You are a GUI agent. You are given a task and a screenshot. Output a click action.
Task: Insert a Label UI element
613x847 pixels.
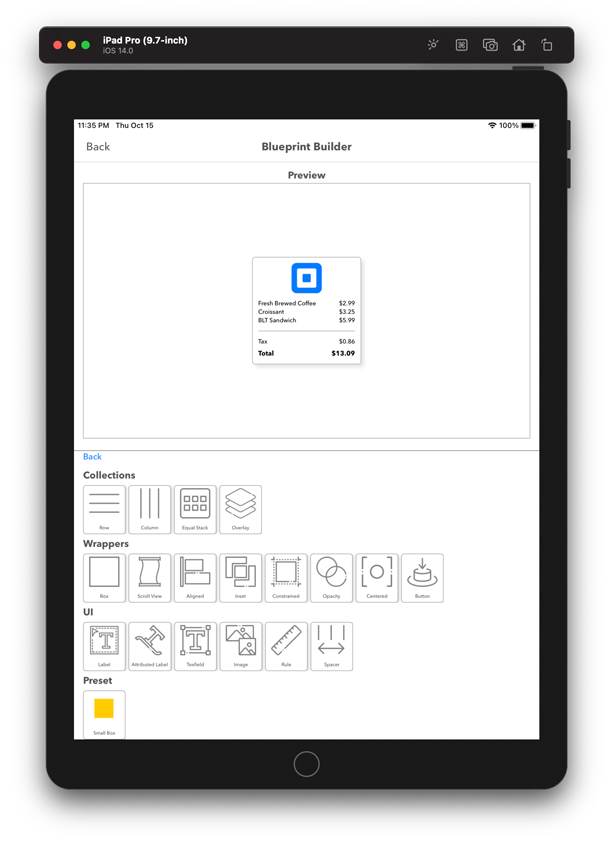coord(104,647)
